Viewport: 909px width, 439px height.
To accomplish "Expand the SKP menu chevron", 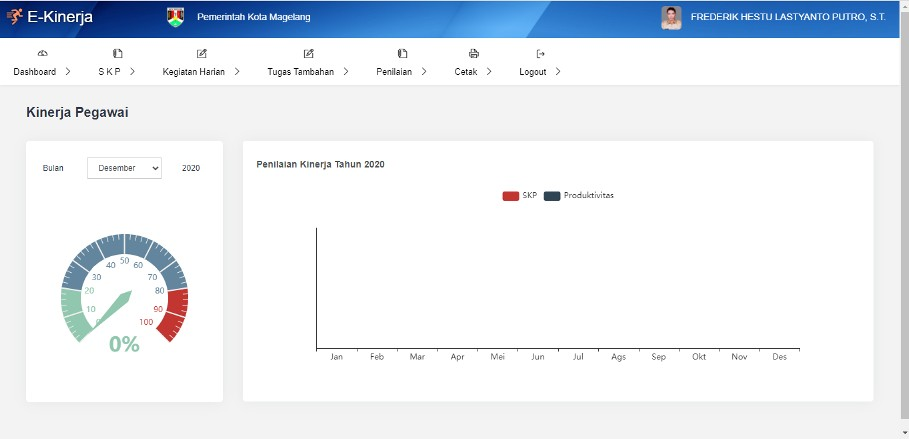I will (x=133, y=72).
